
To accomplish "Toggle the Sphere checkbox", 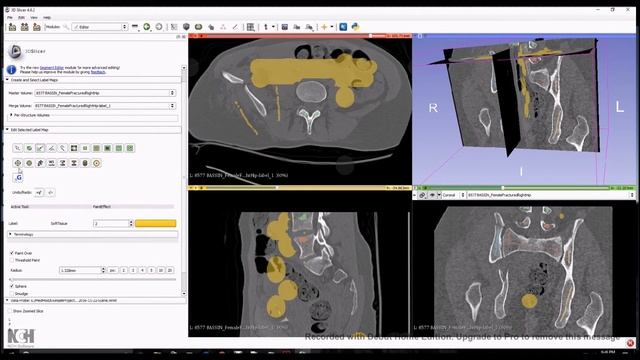I will 12,286.
